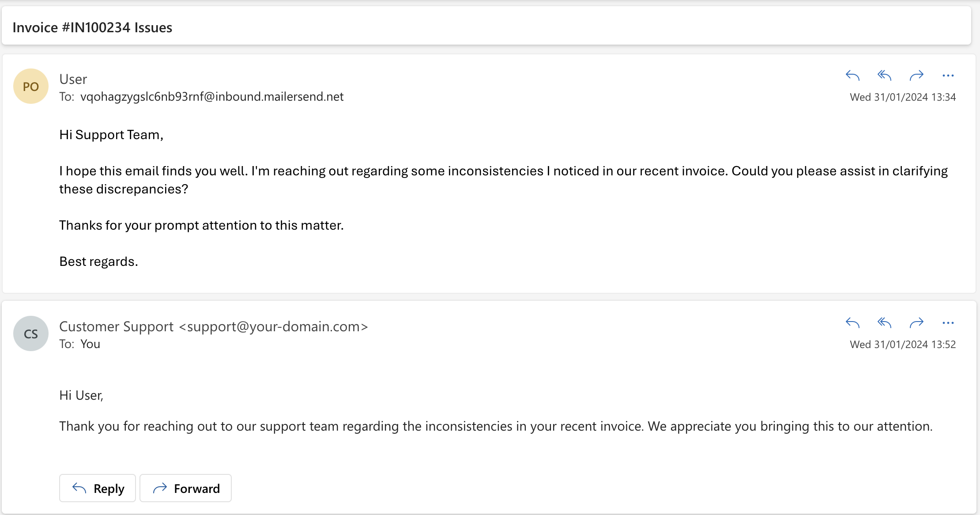Reply to Customer Support via reply icon
This screenshot has width=980, height=515.
[853, 323]
